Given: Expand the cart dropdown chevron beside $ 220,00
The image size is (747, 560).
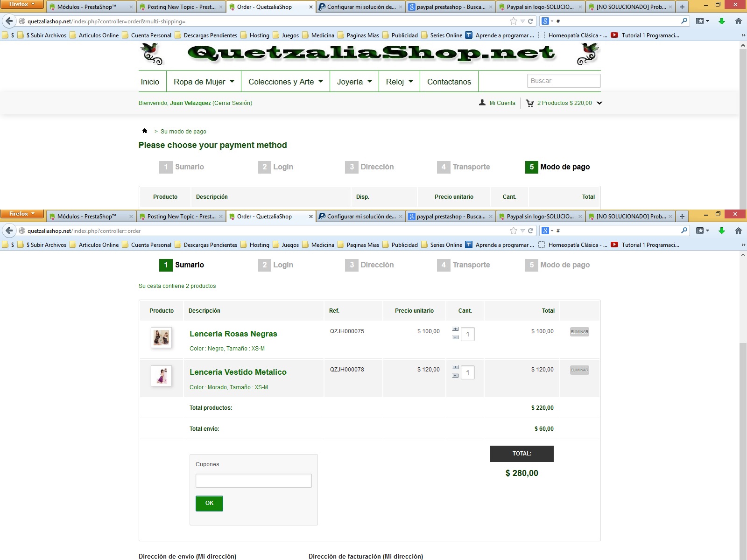Looking at the screenshot, I should pos(599,103).
